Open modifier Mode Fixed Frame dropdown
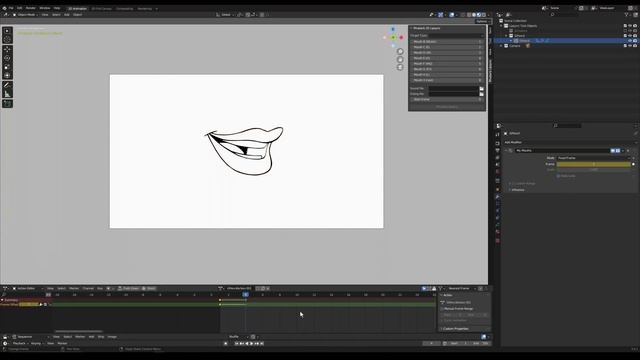640x360 pixels. click(x=593, y=158)
